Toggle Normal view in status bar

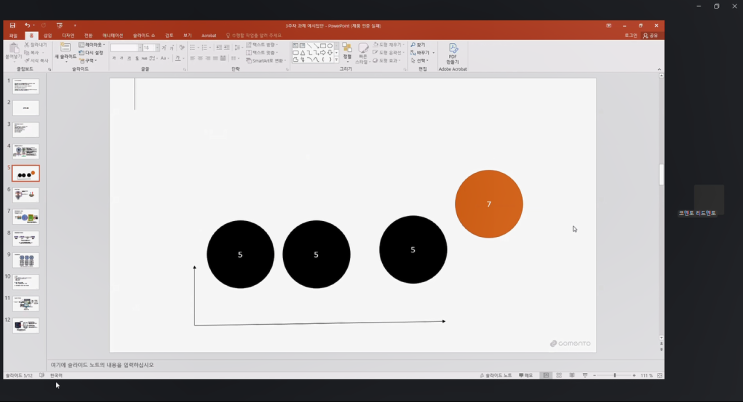tap(545, 375)
